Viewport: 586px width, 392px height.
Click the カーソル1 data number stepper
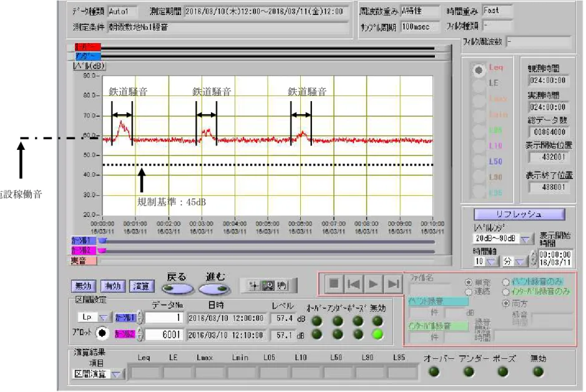140,317
